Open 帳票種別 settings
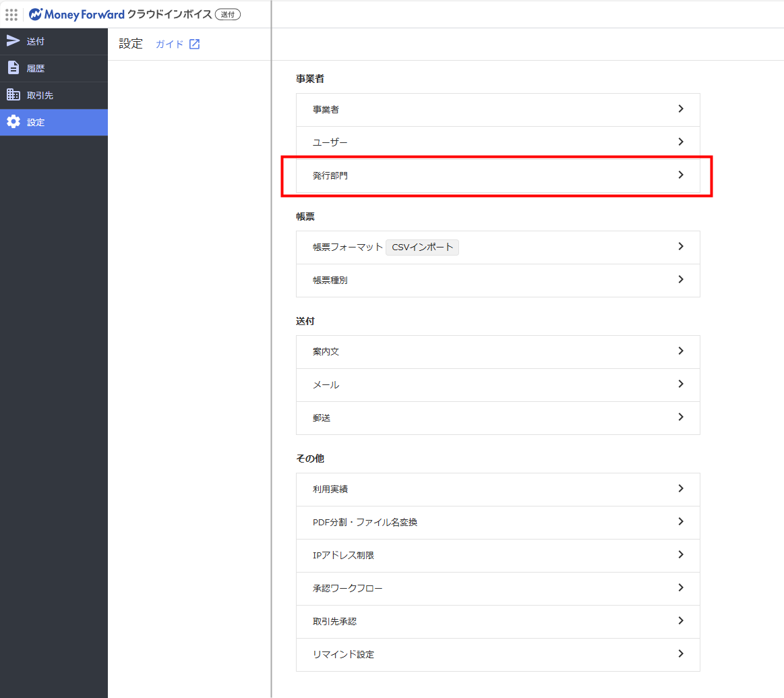The width and height of the screenshot is (784, 698). click(x=497, y=280)
